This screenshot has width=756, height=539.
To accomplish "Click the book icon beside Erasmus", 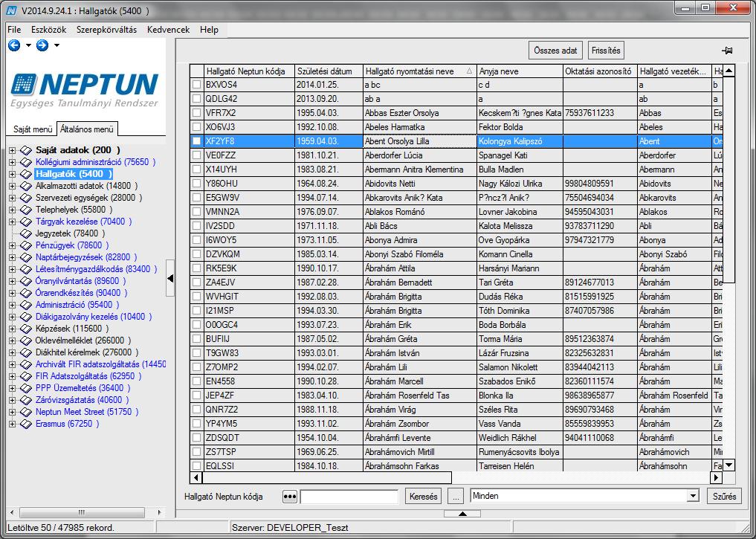I will tap(25, 425).
